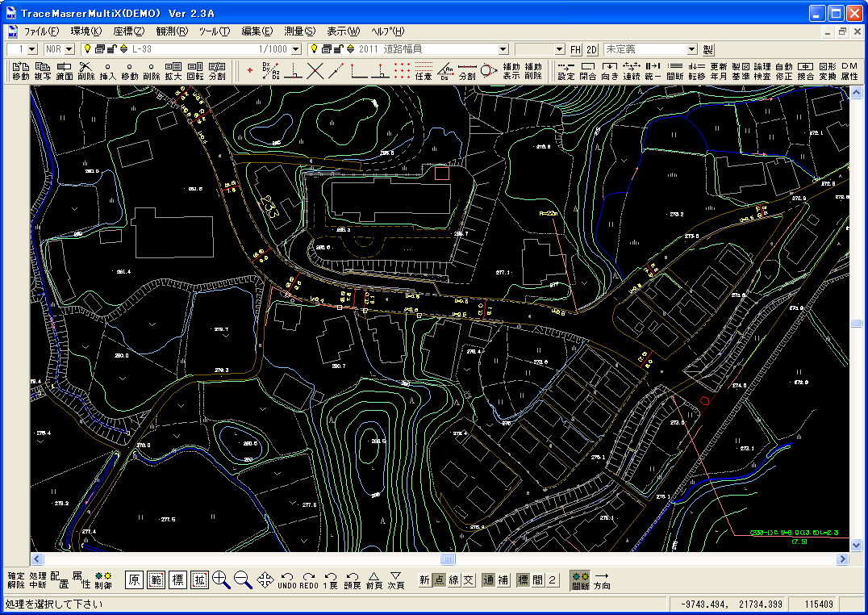
Task: Choose the X intersection snap icon
Action: [x=315, y=71]
